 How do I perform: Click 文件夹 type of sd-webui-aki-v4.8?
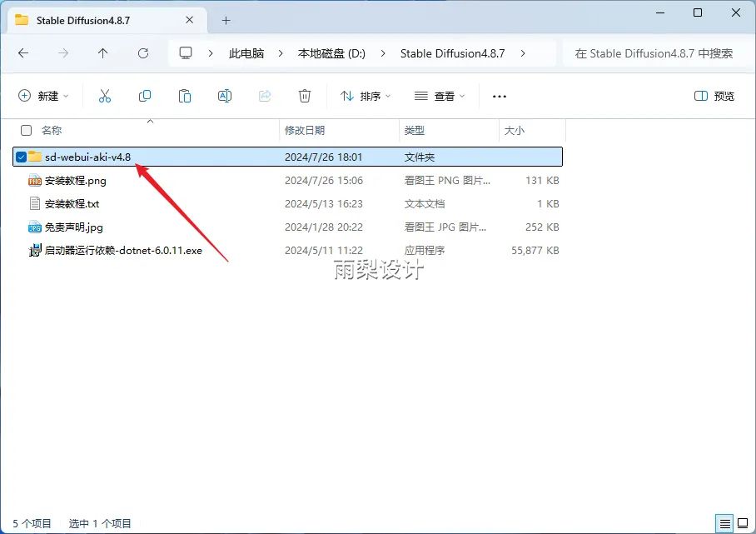pos(420,157)
